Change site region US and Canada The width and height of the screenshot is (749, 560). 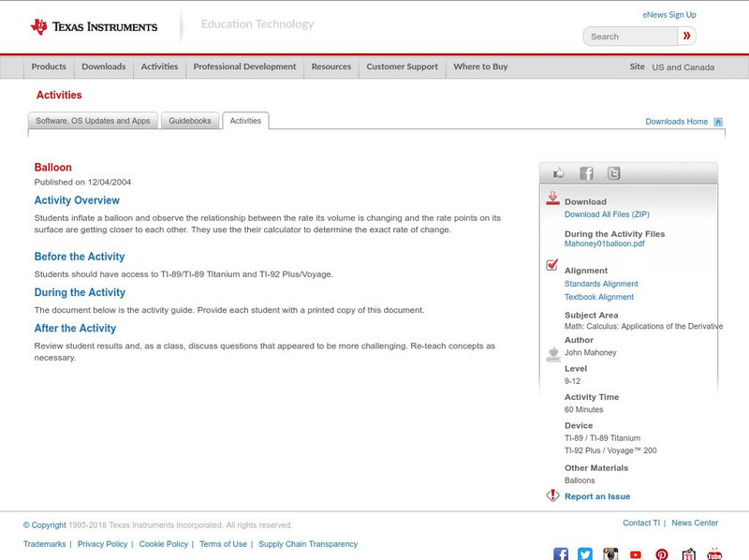pos(683,67)
